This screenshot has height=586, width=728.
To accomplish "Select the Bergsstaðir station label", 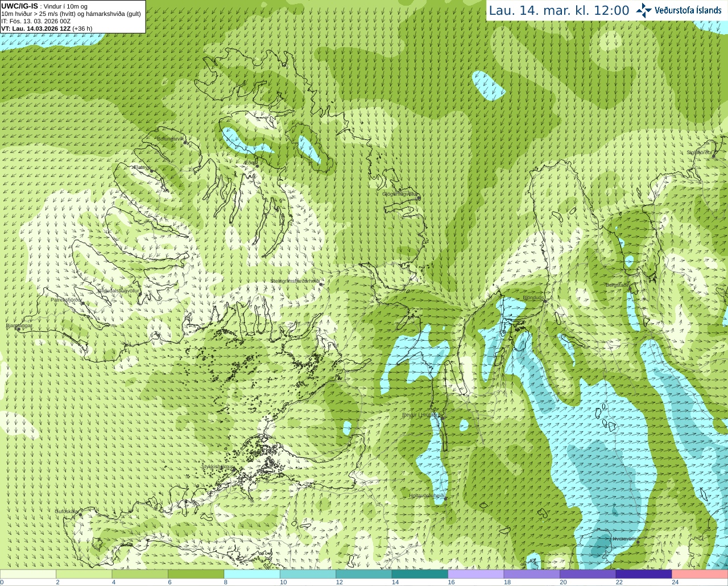I will (617, 285).
